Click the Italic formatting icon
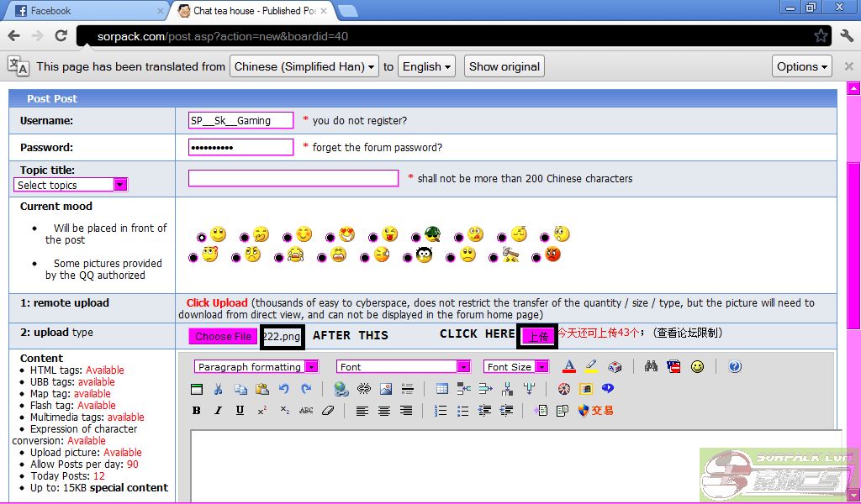861x504 pixels. pyautogui.click(x=218, y=411)
